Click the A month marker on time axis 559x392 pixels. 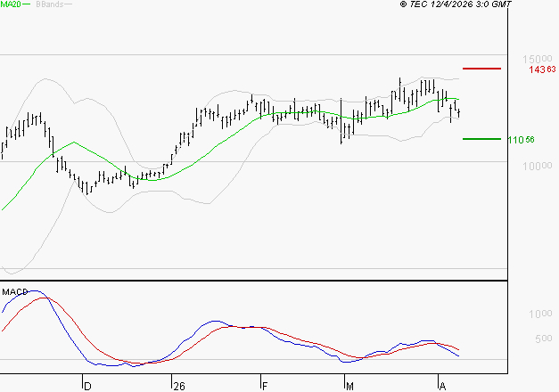pos(442,387)
